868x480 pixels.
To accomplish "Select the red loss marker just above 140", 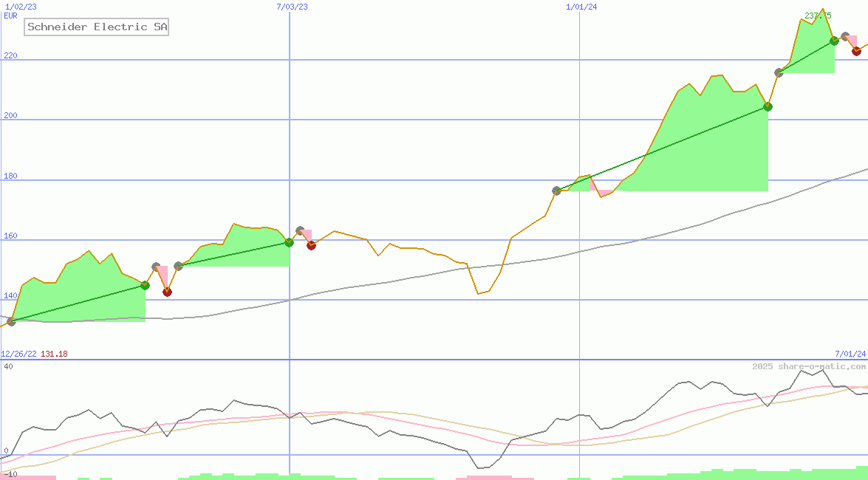I will click(x=167, y=292).
